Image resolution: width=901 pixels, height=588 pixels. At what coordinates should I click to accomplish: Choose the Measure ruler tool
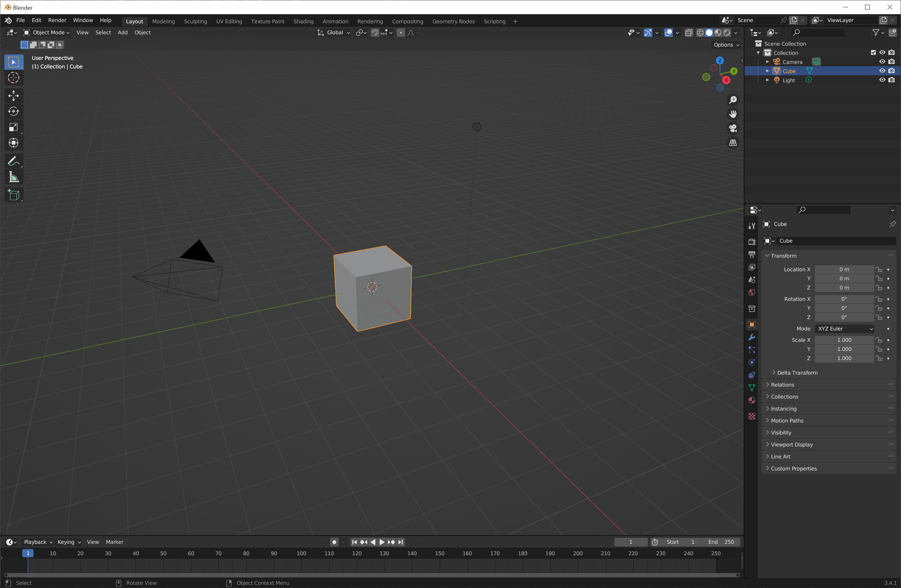[x=14, y=177]
